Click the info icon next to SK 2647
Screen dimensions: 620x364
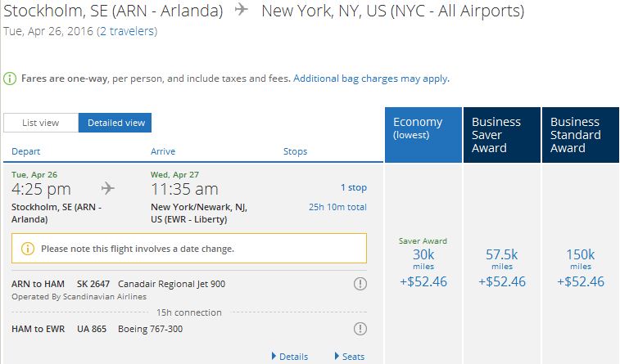tap(360, 284)
